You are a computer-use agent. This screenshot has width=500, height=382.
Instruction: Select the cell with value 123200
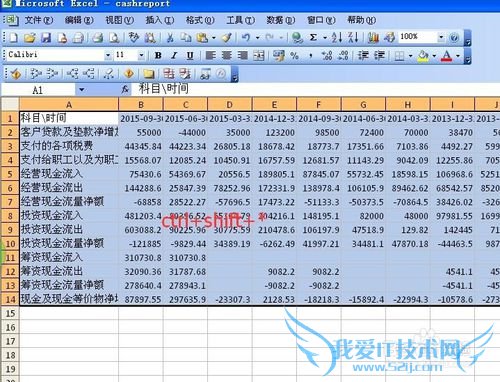[274, 132]
